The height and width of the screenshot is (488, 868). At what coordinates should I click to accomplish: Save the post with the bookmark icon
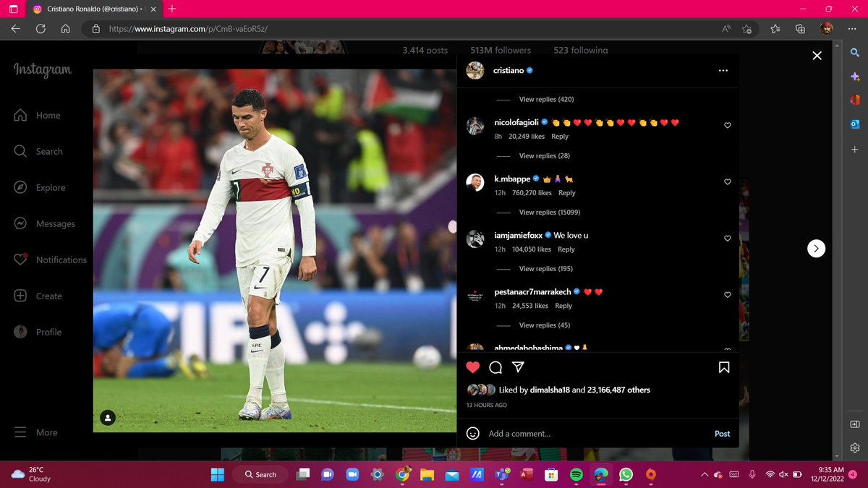(724, 367)
